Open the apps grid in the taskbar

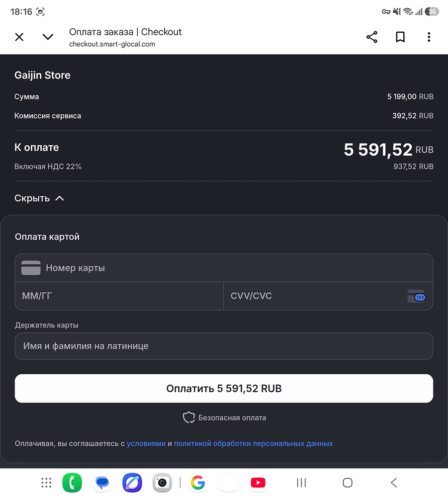pos(46,483)
